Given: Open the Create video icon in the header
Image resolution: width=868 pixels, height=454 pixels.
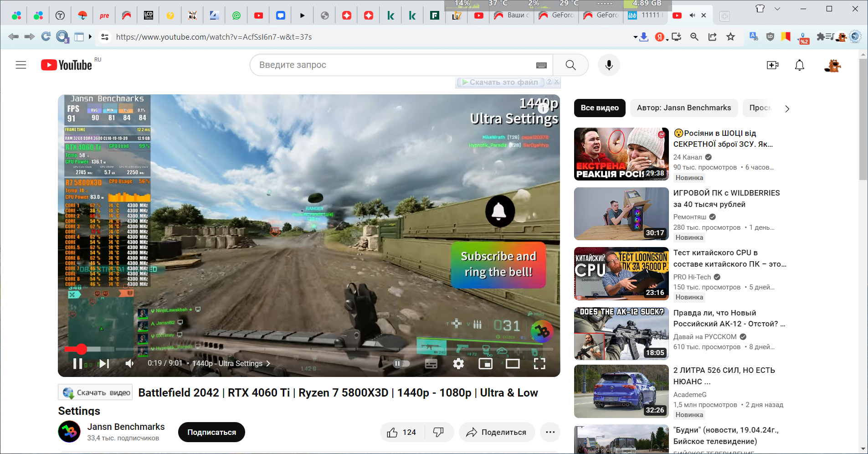Looking at the screenshot, I should (x=773, y=65).
